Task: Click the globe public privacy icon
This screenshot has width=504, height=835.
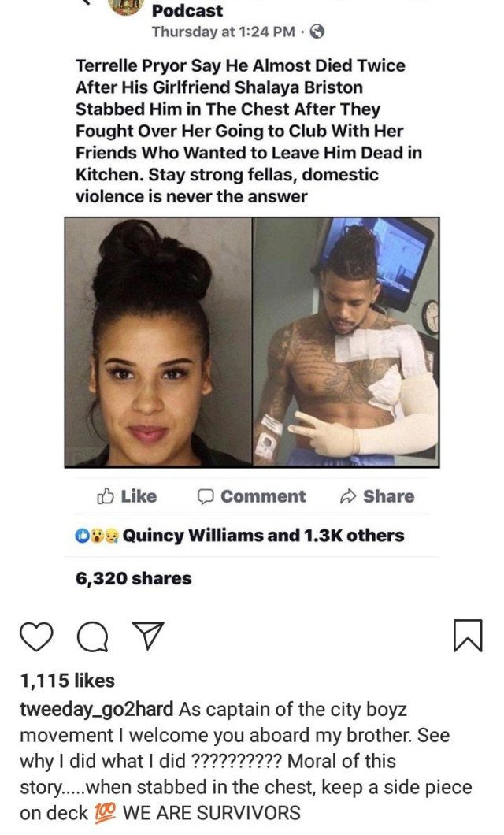Action: click(317, 32)
